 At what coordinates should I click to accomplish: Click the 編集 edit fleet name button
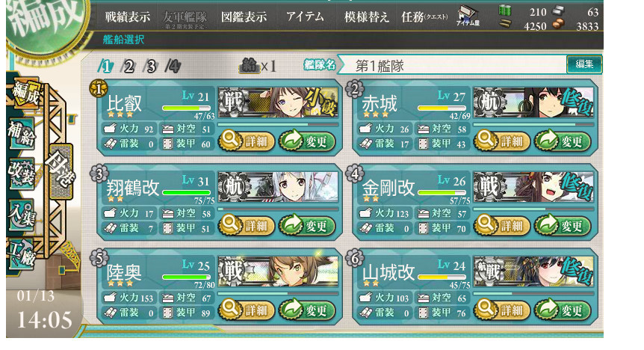(584, 64)
